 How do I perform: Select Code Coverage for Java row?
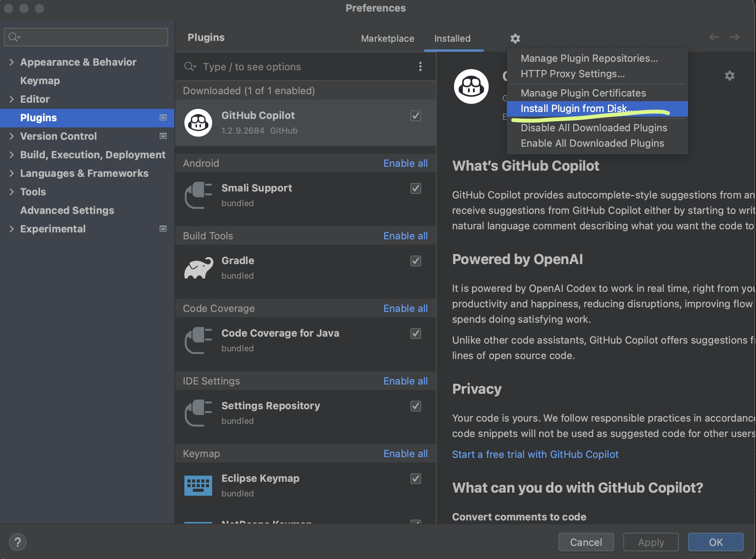(305, 340)
